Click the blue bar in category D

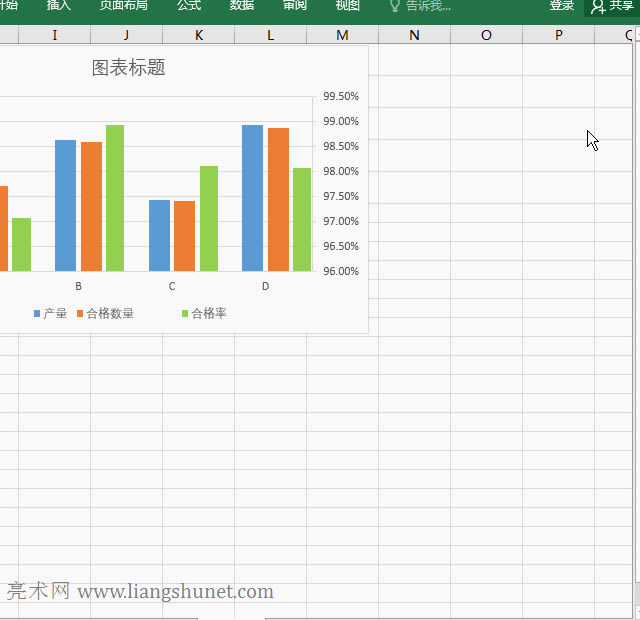pyautogui.click(x=252, y=198)
